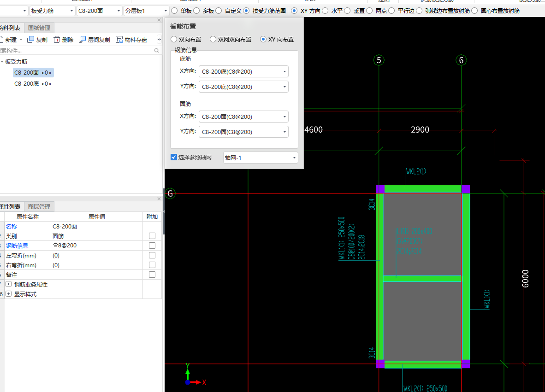This screenshot has width=545, height=392.
Task: Click the search magnifier icon
Action: click(156, 51)
